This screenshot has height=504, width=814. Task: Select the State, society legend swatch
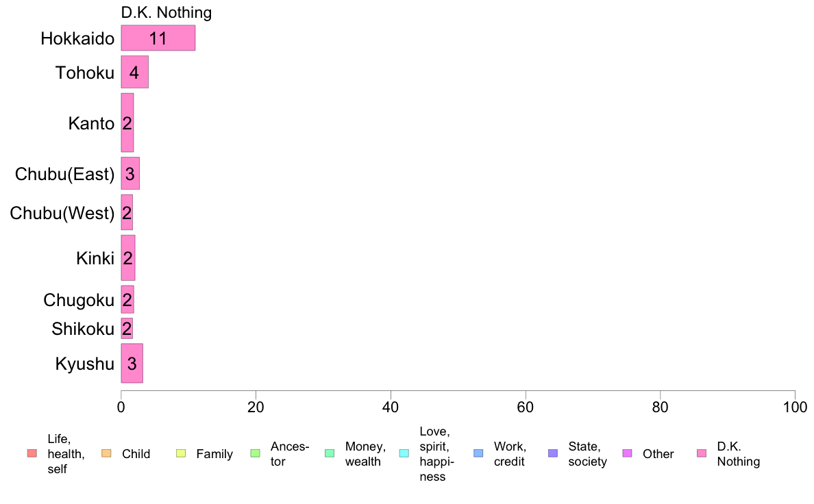[553, 453]
